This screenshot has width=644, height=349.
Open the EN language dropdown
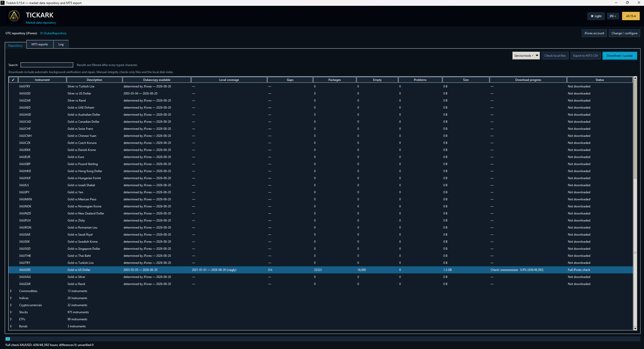click(x=612, y=16)
